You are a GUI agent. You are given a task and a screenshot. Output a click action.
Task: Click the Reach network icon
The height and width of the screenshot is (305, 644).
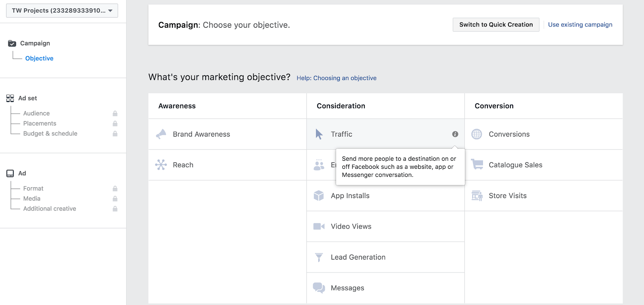[x=161, y=165]
